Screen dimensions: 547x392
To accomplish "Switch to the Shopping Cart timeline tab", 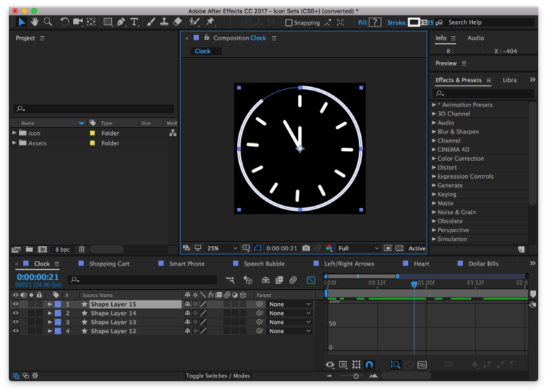I will click(109, 264).
